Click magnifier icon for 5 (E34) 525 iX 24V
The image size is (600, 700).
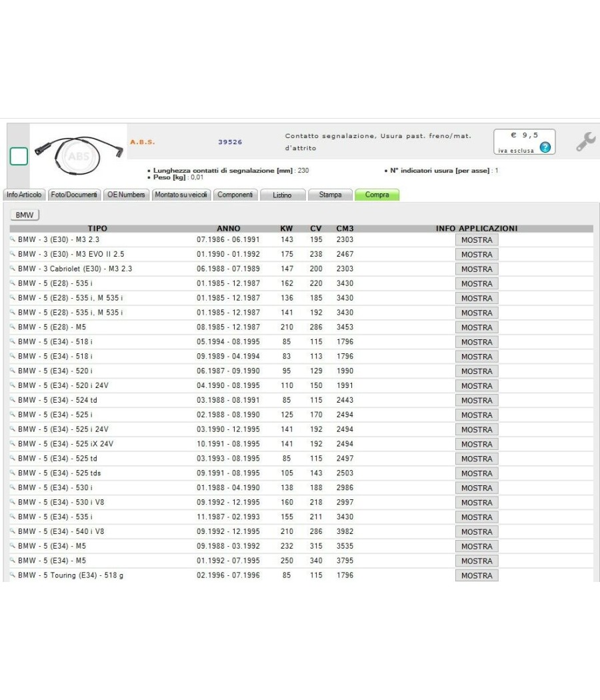13,444
